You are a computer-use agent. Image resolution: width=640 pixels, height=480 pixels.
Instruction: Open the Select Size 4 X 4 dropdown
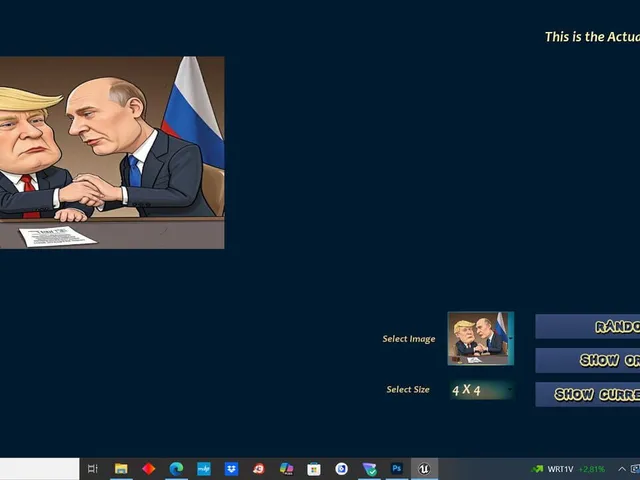pyautogui.click(x=482, y=390)
